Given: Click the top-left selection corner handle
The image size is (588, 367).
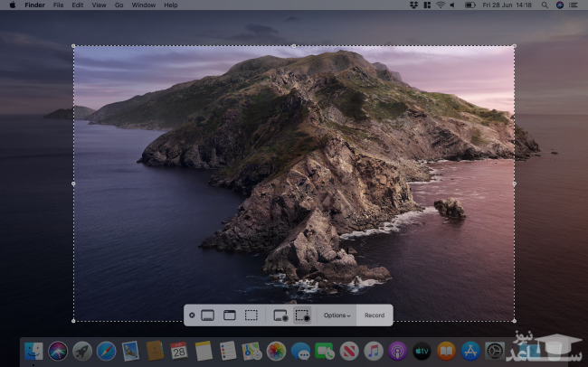Looking at the screenshot, I should [73, 46].
